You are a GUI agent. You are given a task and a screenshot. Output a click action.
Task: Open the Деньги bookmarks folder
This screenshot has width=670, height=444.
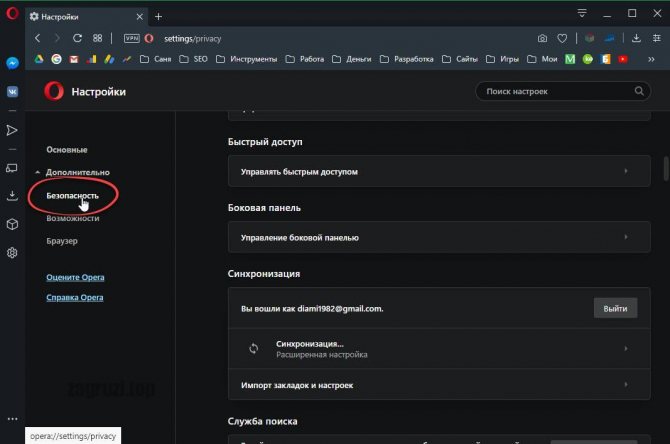click(x=351, y=59)
